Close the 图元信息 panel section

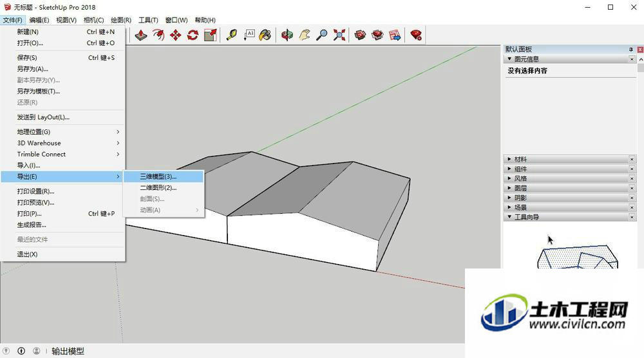tap(632, 59)
